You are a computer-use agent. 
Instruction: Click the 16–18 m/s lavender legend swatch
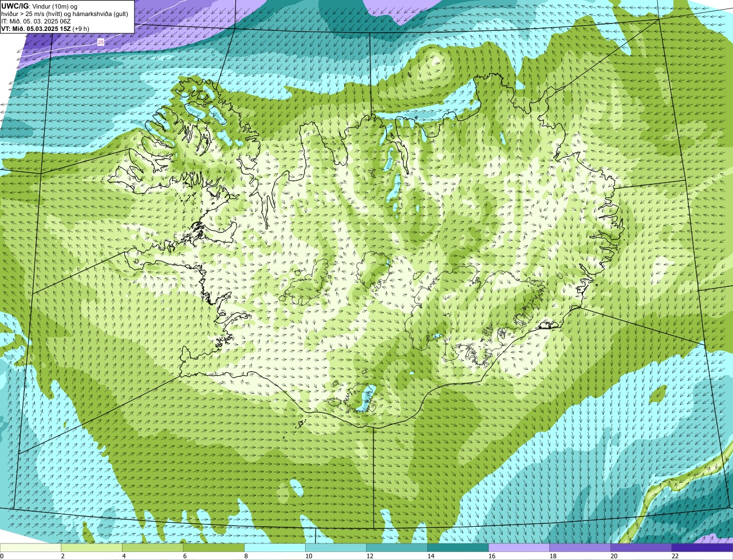point(519,547)
